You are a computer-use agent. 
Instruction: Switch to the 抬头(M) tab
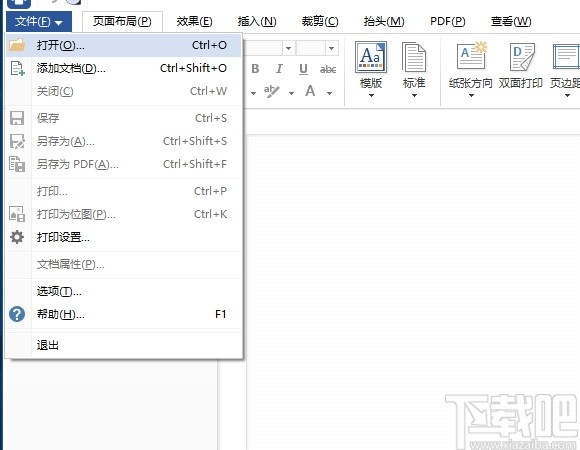pos(384,22)
